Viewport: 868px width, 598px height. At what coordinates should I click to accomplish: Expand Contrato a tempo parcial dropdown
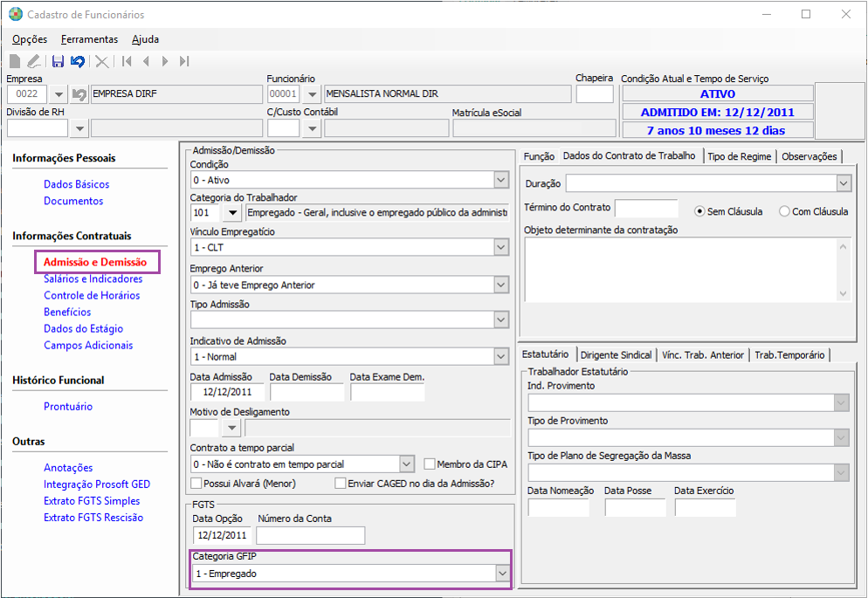click(x=406, y=464)
